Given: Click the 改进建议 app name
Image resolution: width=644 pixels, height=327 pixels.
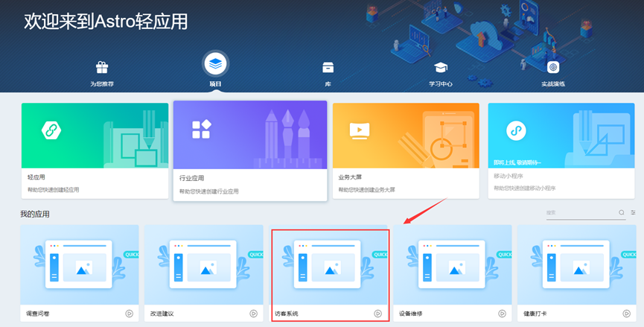Looking at the screenshot, I should coord(162,314).
